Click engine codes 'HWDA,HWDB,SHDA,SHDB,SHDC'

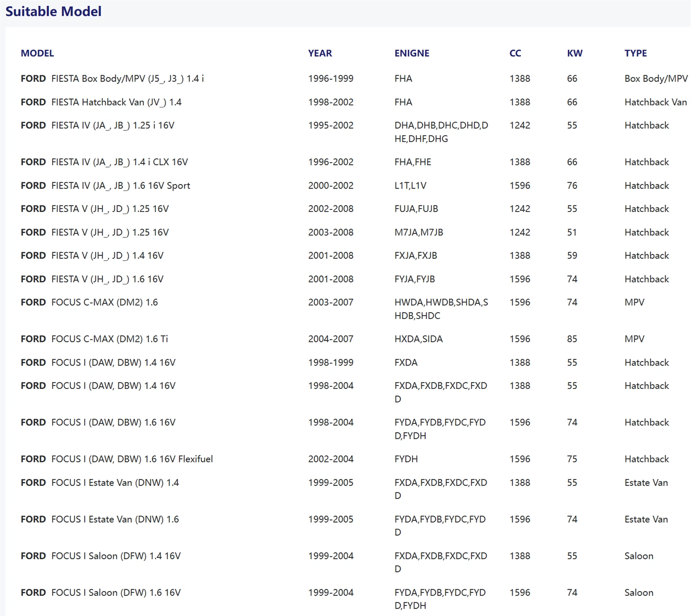coord(441,309)
